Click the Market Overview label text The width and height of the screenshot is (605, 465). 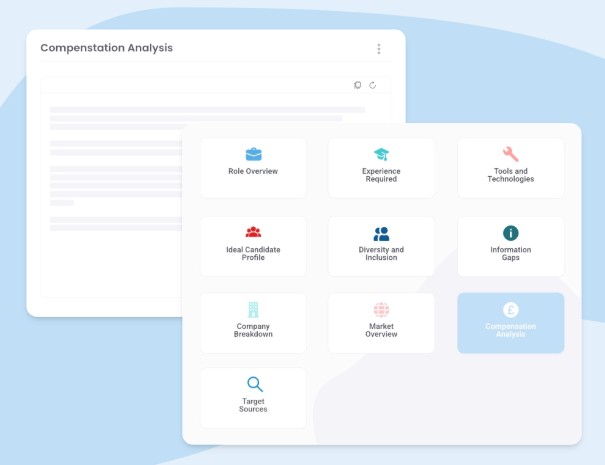coord(381,330)
